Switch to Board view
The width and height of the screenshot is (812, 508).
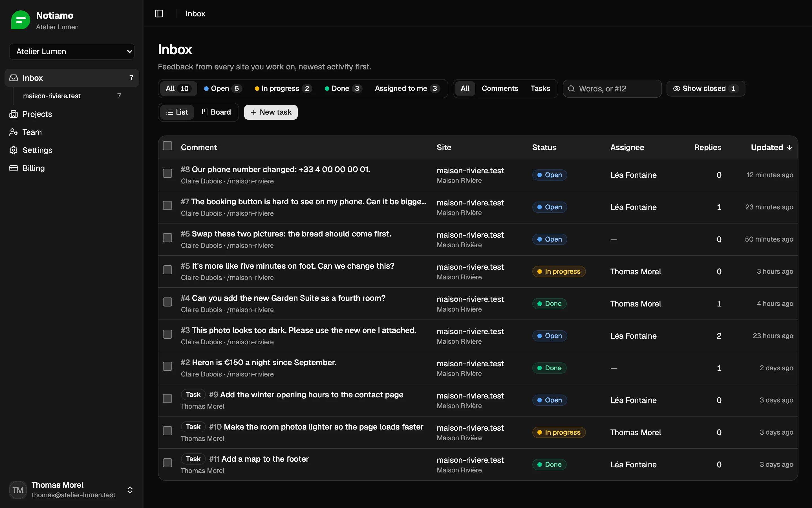(216, 112)
